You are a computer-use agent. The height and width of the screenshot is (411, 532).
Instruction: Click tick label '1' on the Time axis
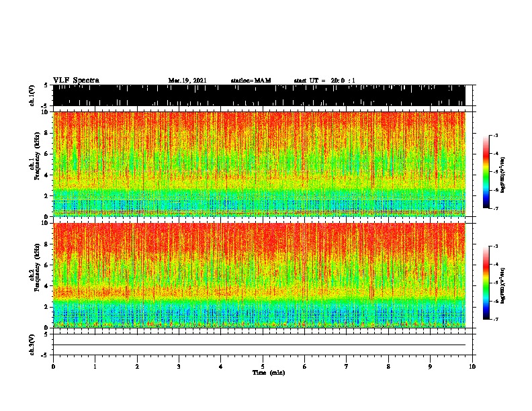tap(95, 367)
